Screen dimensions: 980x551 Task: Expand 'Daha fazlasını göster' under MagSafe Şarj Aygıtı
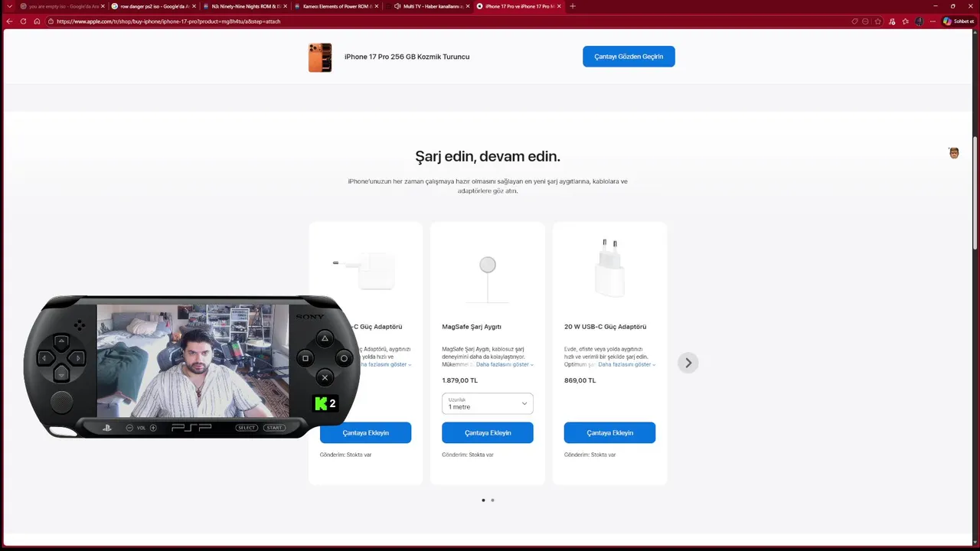pyautogui.click(x=505, y=364)
